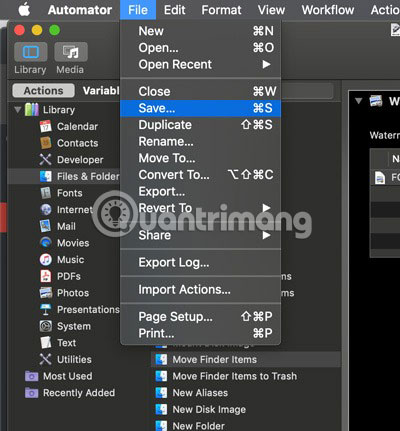The height and width of the screenshot is (431, 400).
Task: Click the Presentations category icon
Action: [46, 310]
